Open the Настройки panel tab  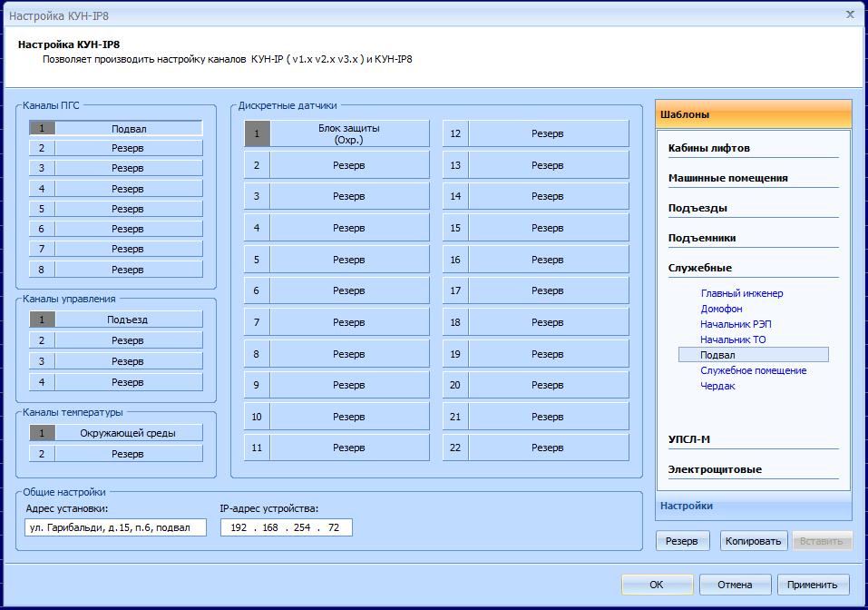coord(753,506)
